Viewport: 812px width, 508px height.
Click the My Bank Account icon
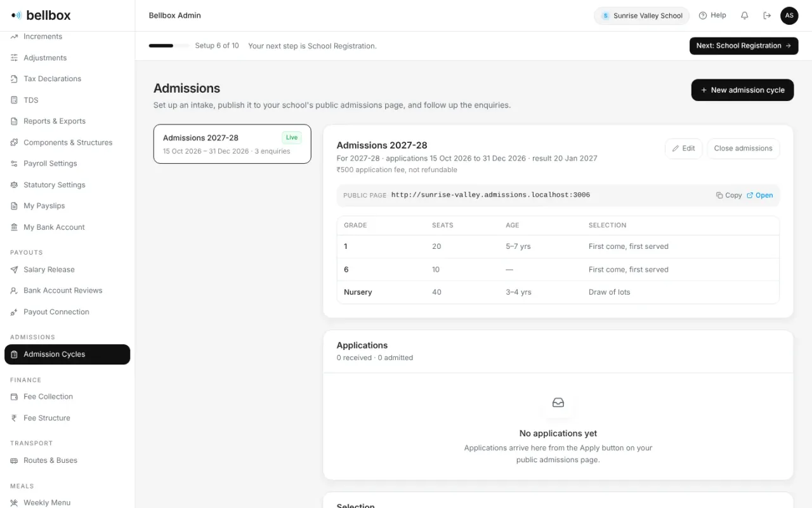(x=14, y=227)
